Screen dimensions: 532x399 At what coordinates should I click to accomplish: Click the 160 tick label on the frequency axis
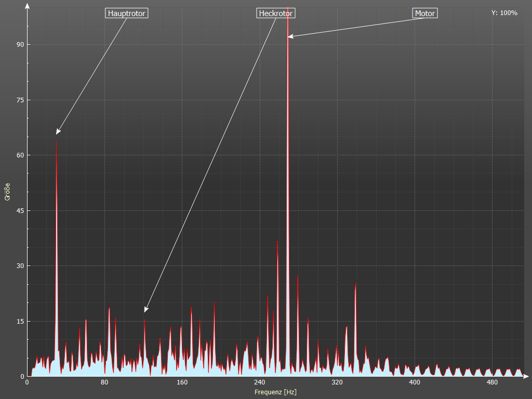click(x=182, y=383)
